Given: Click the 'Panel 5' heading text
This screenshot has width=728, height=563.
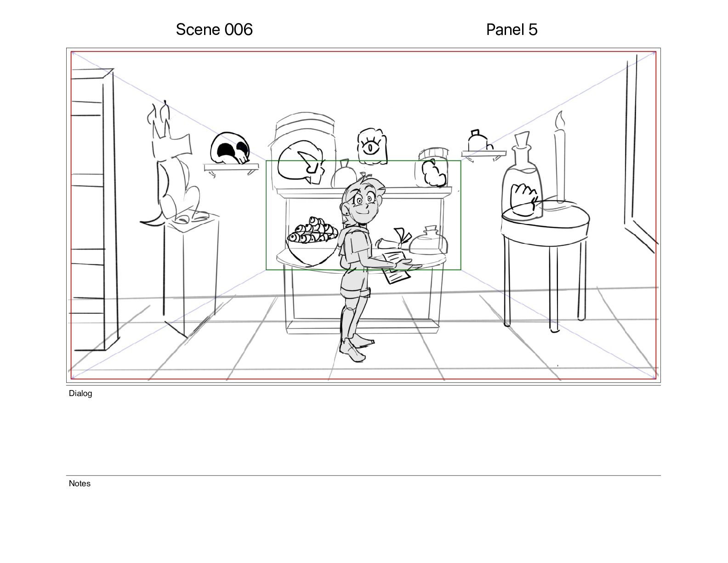Looking at the screenshot, I should (512, 29).
